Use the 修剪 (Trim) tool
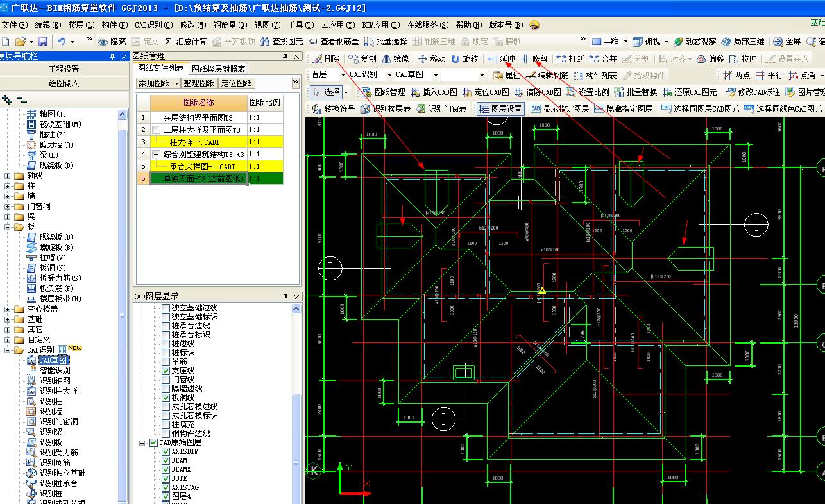The height and width of the screenshot is (504, 825). point(534,58)
